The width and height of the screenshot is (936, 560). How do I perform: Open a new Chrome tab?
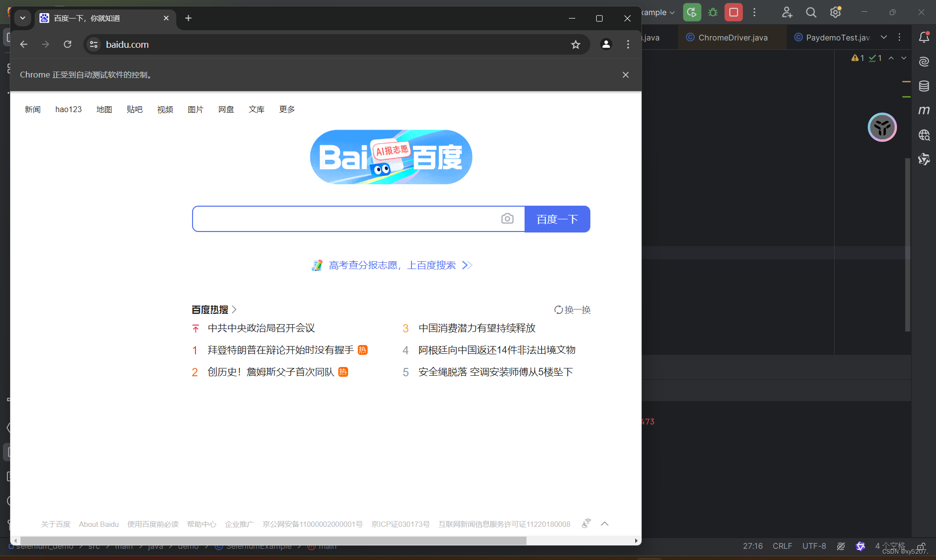[188, 18]
